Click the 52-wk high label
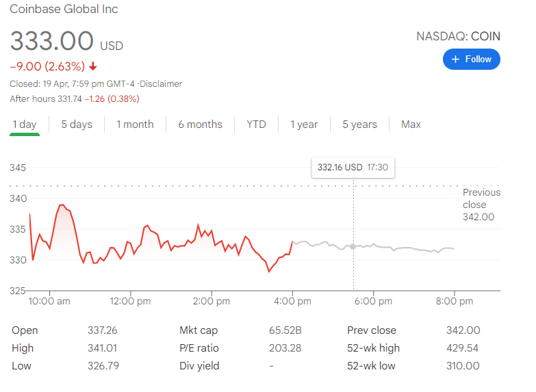 (x=373, y=348)
